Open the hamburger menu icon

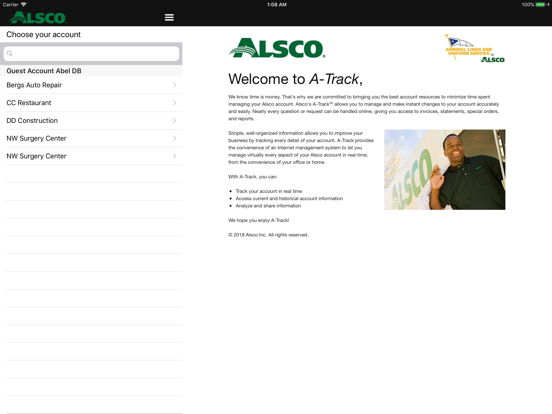click(169, 17)
